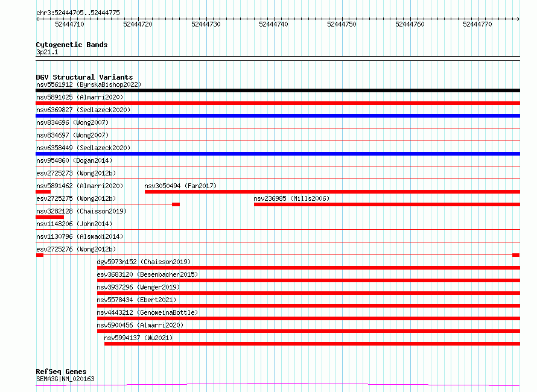Select the blue nsv6358449 variant bar

pyautogui.click(x=278, y=154)
